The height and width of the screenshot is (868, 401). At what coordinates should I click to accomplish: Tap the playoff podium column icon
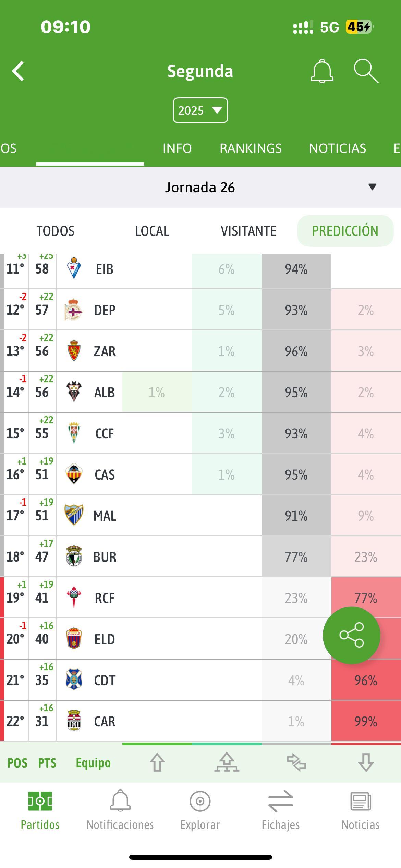point(227,762)
